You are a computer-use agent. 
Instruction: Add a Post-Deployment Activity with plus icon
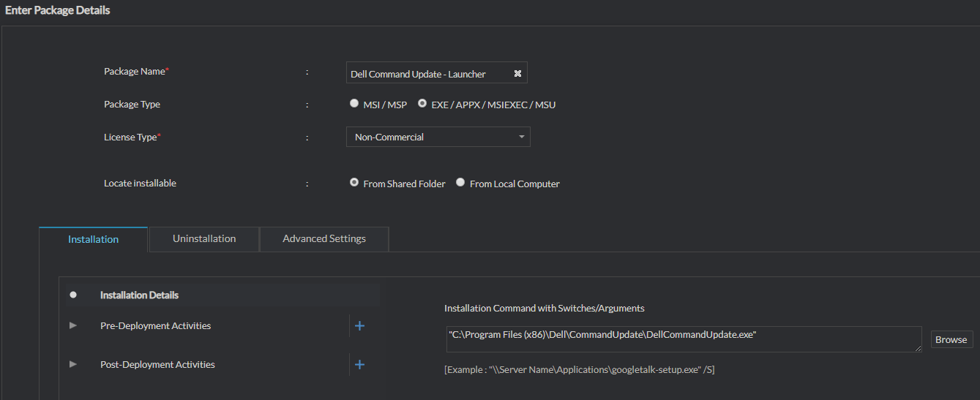359,364
